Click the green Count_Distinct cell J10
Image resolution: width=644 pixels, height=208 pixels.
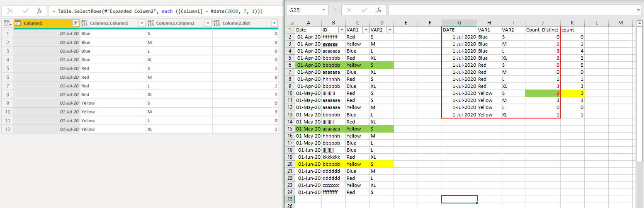click(x=543, y=93)
